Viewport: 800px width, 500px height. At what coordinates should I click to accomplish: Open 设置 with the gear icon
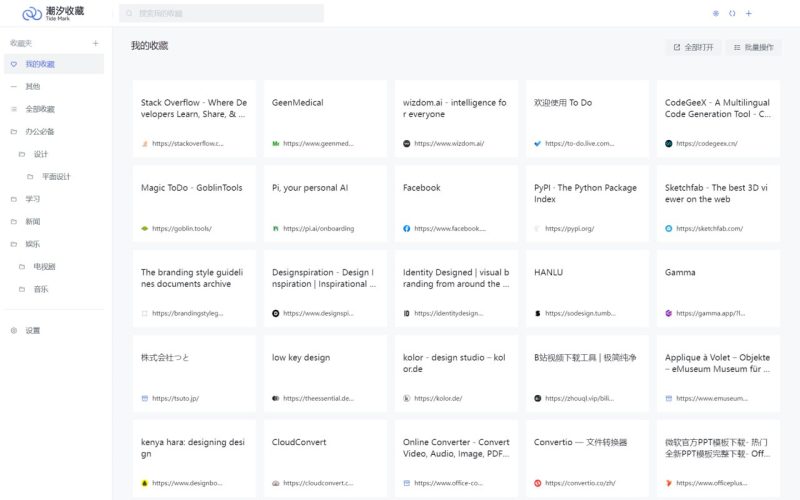click(14, 330)
